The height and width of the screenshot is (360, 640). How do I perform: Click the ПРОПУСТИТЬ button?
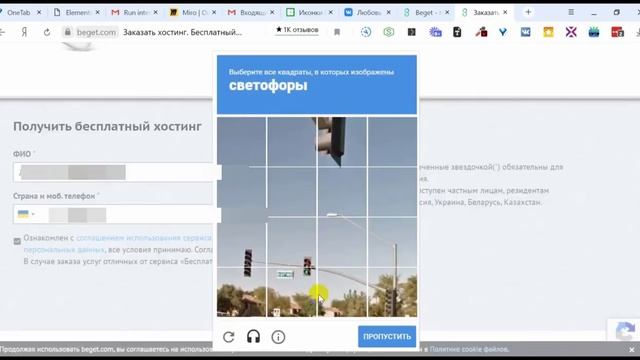pyautogui.click(x=387, y=337)
